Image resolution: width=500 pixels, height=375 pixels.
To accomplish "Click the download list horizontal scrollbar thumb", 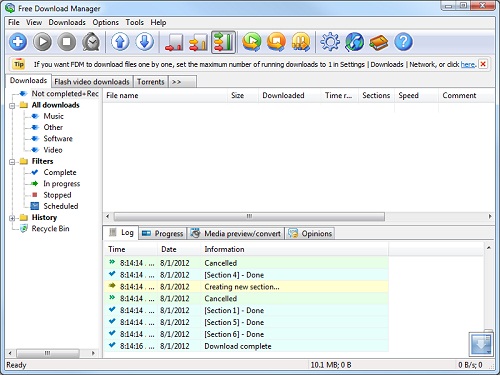I will (249, 216).
